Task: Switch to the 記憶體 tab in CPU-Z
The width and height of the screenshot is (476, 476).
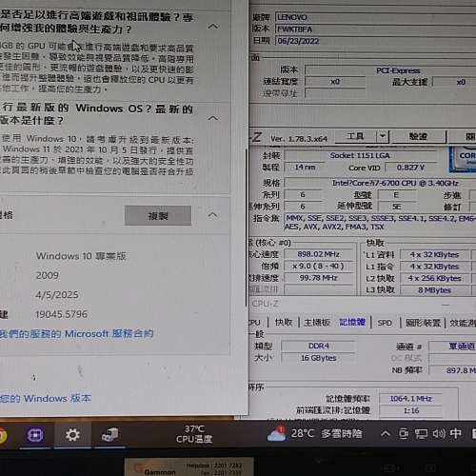Action: [x=352, y=323]
